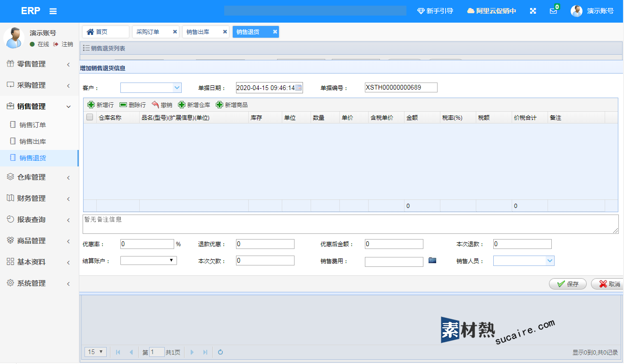The image size is (624, 364).
Task: Close the 销售退货 tab with its X
Action: (x=275, y=32)
